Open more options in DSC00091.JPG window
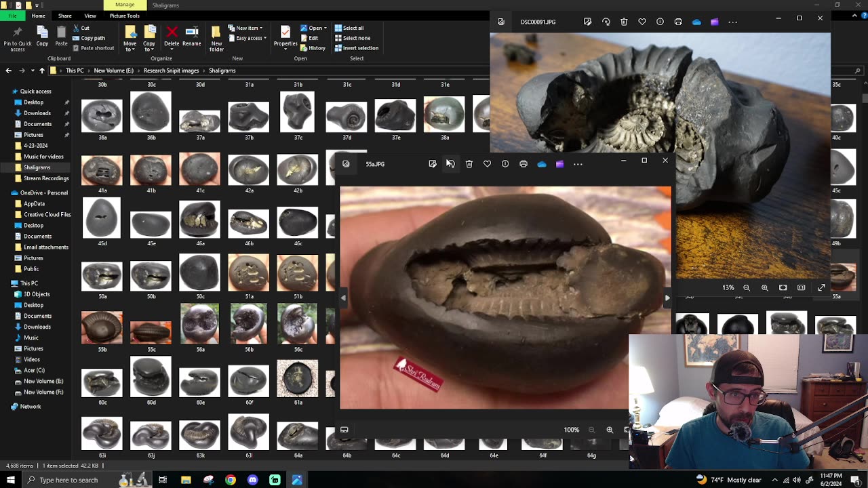Viewport: 868px width, 488px height. (732, 22)
